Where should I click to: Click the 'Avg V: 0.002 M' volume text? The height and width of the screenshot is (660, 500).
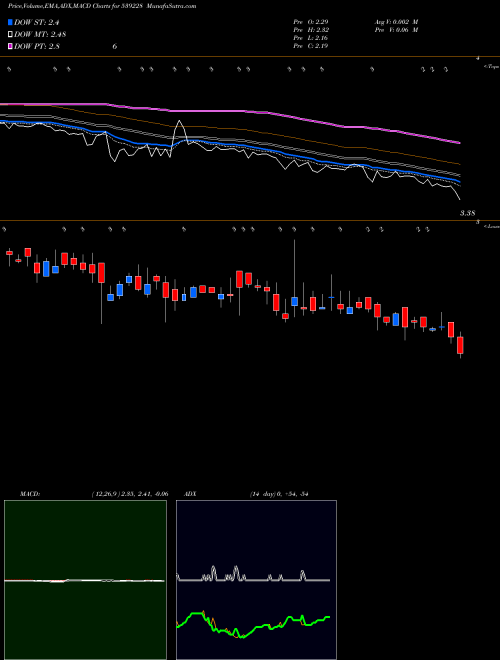396,21
